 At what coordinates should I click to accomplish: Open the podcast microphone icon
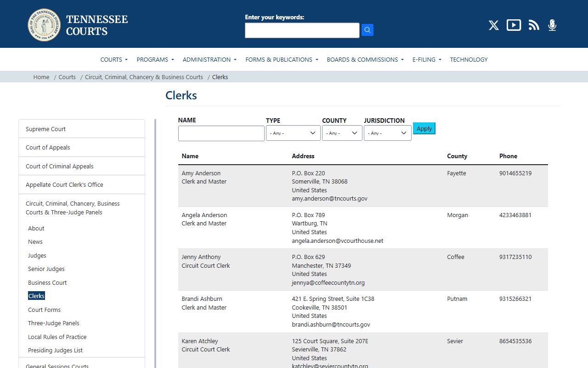tap(552, 25)
